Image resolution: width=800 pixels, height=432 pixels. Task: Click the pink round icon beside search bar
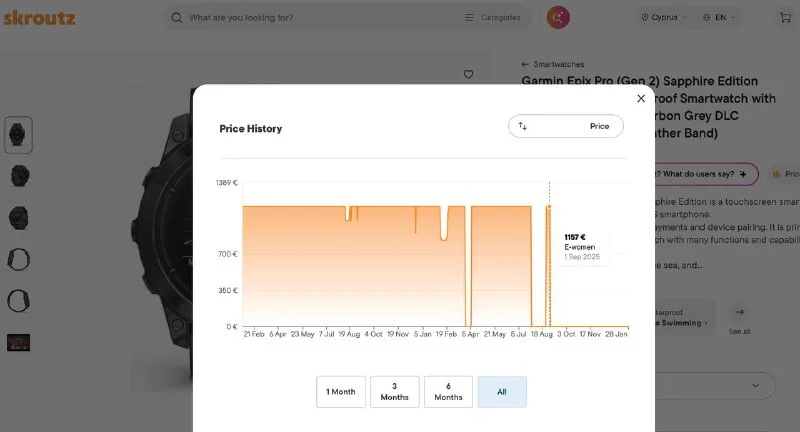click(x=559, y=17)
